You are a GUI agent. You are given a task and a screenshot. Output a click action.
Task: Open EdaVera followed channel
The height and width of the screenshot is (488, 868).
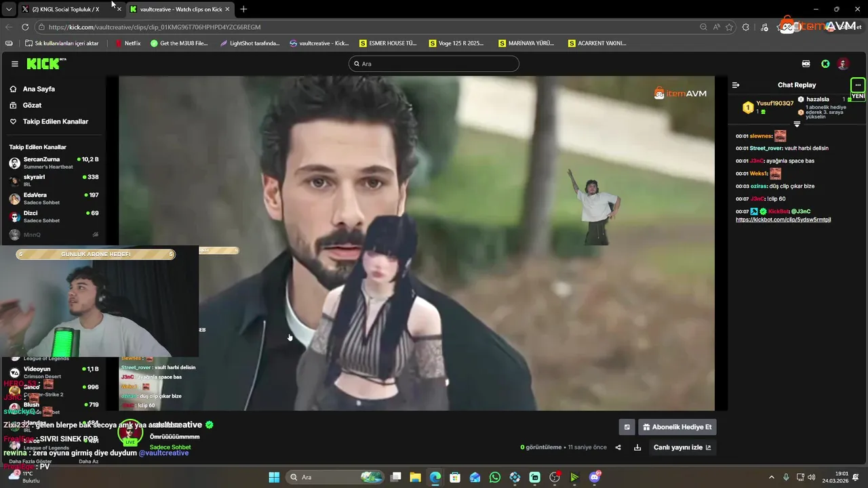(x=53, y=199)
